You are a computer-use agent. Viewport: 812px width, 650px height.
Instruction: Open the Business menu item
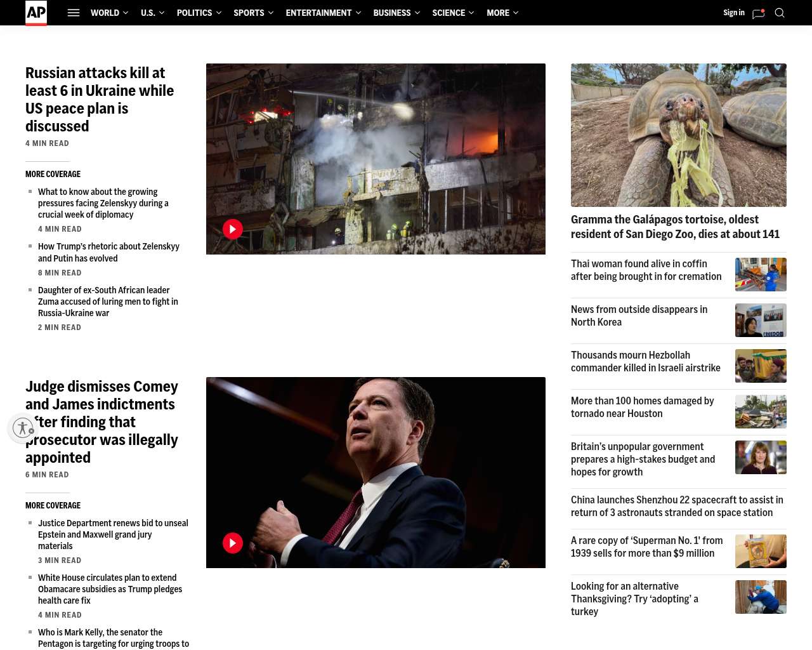pos(391,13)
